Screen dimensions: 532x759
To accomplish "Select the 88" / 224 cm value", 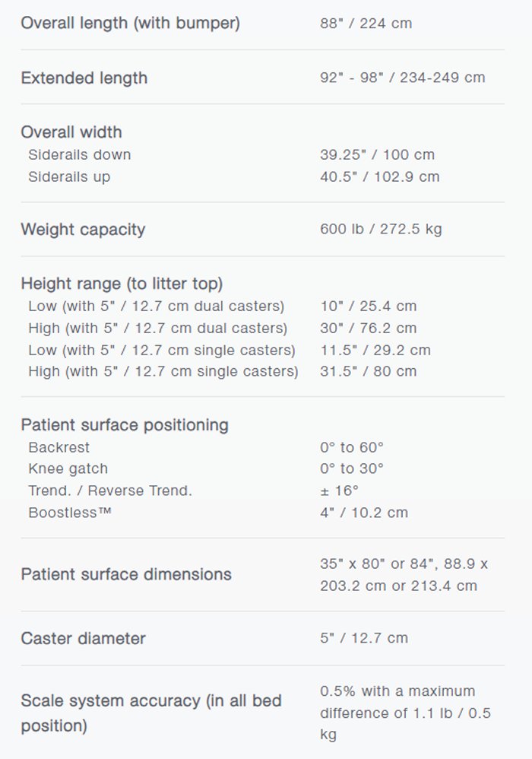I will point(366,23).
